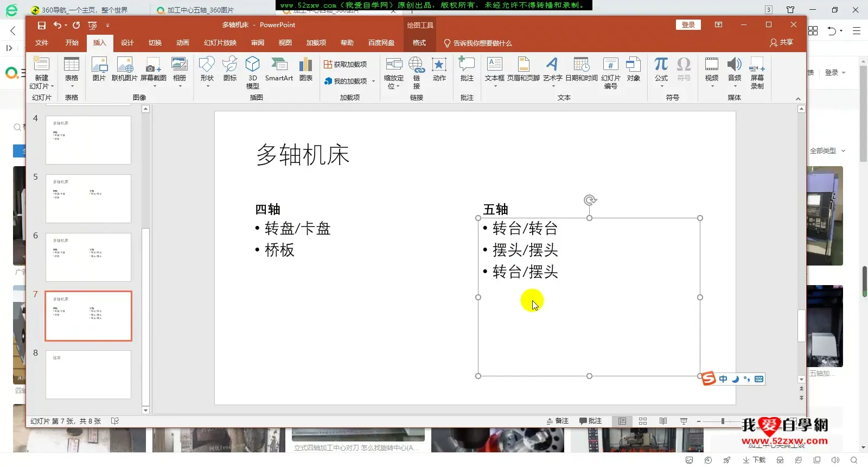
Task: Insert an Object (对象)
Action: (x=634, y=69)
